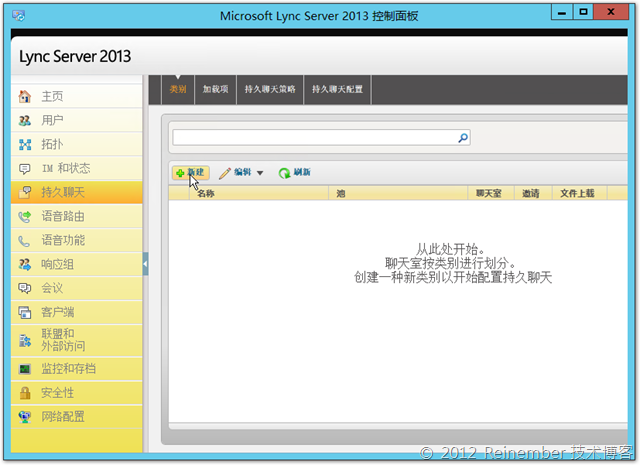Viewport: 640px width, 465px height.
Task: Sort by the 文件上载 column header
Action: 580,194
